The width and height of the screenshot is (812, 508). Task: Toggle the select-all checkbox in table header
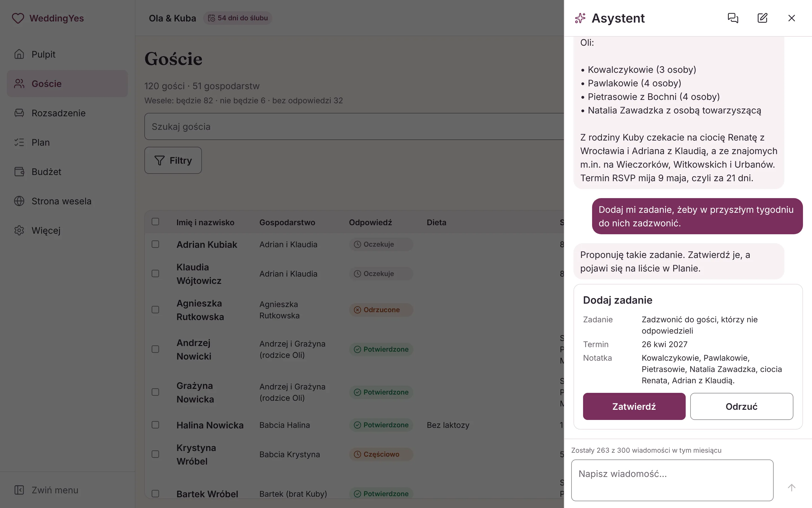tap(155, 222)
